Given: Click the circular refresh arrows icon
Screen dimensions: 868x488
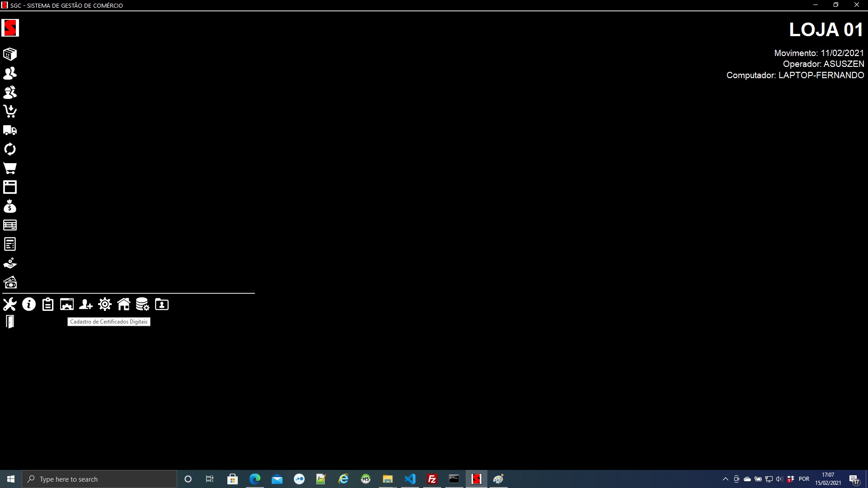Looking at the screenshot, I should coord(10,149).
